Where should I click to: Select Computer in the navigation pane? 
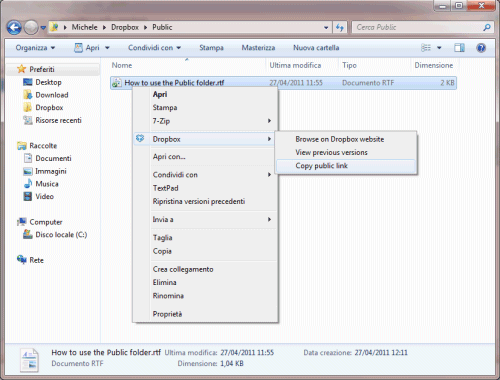(x=40, y=222)
